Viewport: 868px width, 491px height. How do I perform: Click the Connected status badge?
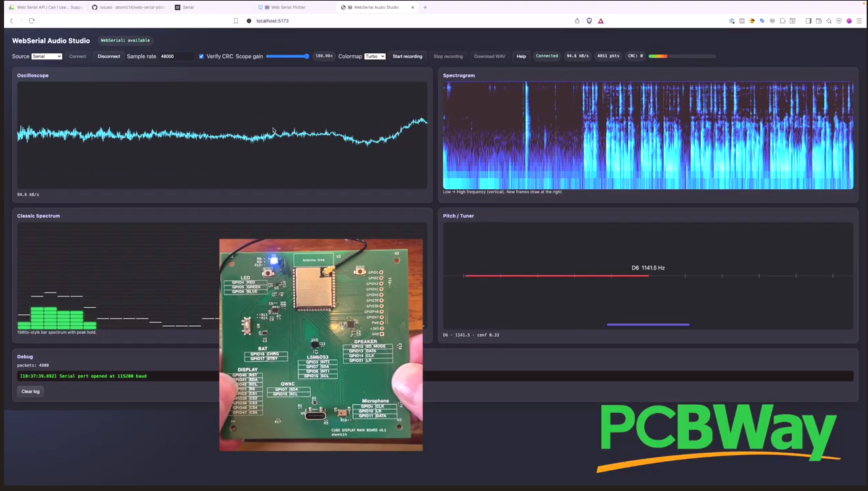[547, 56]
